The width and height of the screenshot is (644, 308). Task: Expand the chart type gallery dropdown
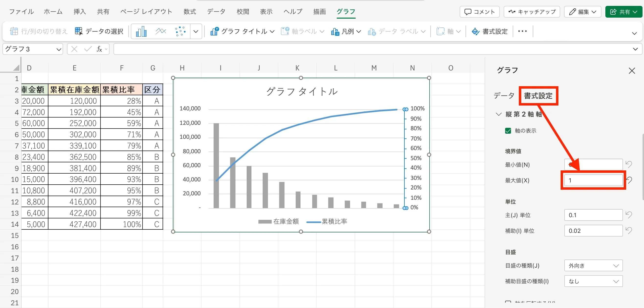[196, 31]
